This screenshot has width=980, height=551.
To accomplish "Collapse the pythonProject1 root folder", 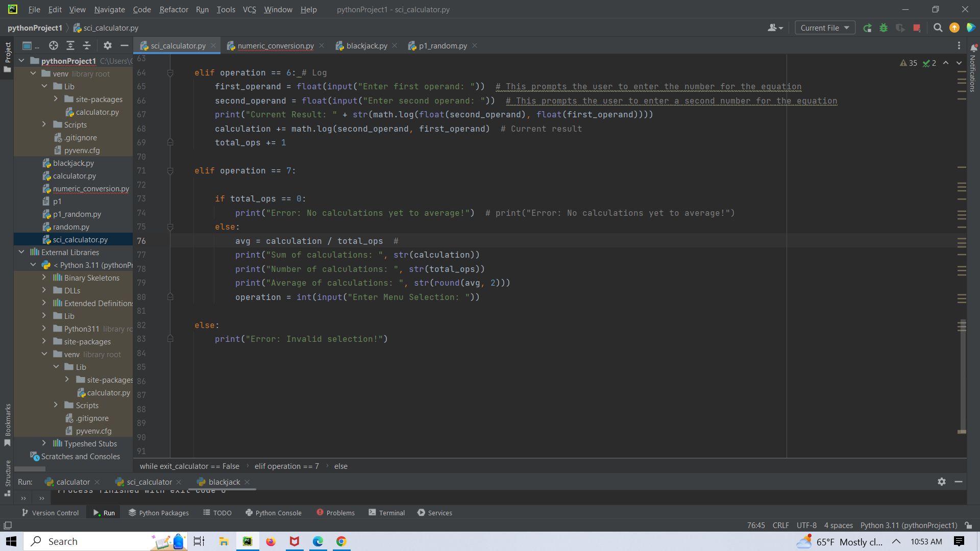I will tap(21, 61).
